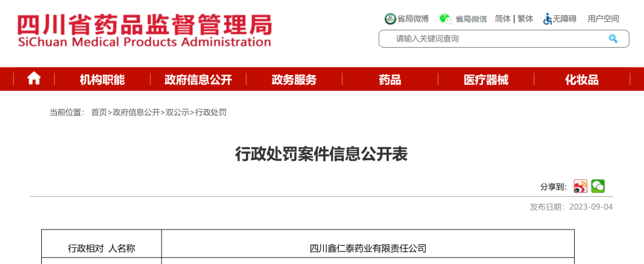The width and height of the screenshot is (644, 264).
Task: Switch to 繁体 traditional Chinese
Action: coord(525,18)
